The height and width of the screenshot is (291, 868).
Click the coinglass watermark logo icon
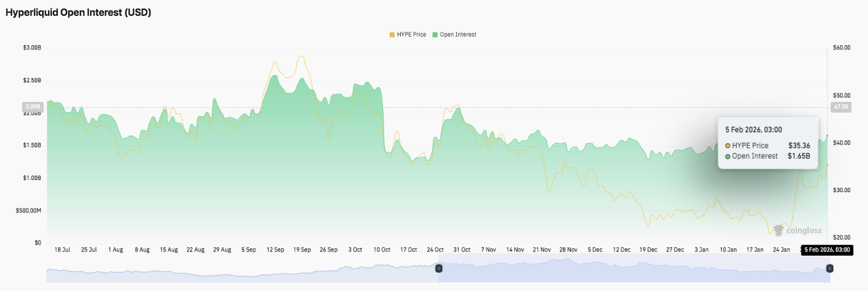(x=778, y=231)
